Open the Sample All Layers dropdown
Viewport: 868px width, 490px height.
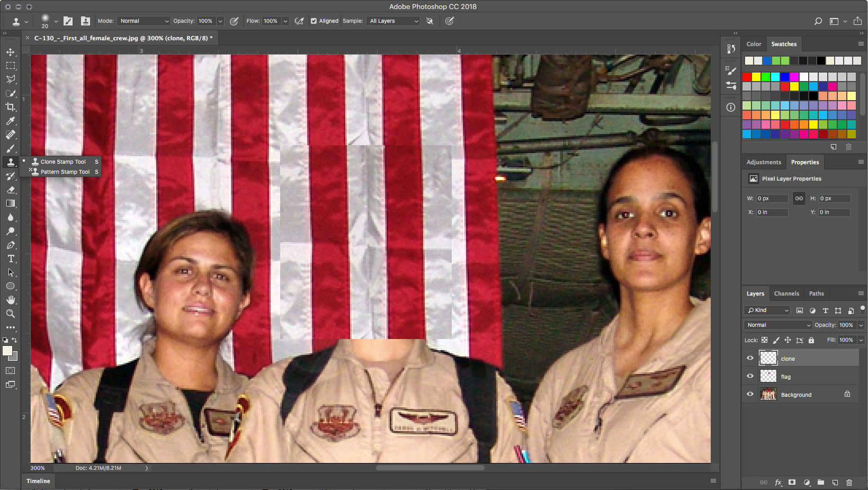[393, 21]
